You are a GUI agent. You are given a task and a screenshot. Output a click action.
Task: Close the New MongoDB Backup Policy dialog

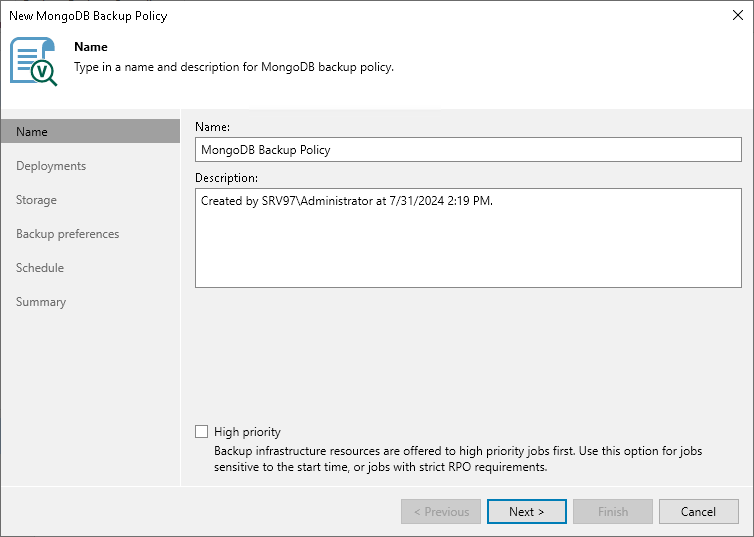click(738, 15)
